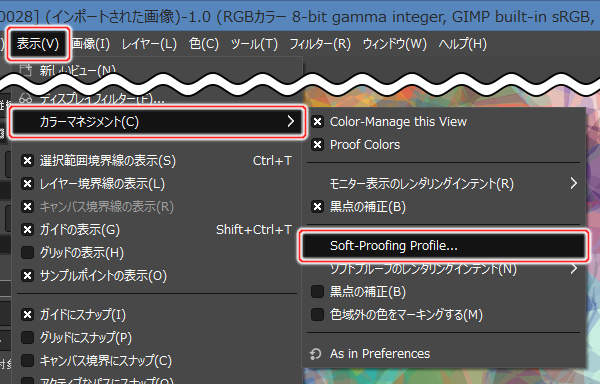Toggle the checked 黒点の補正(B) under monitor intent
This screenshot has height=384, width=600.
(317, 207)
